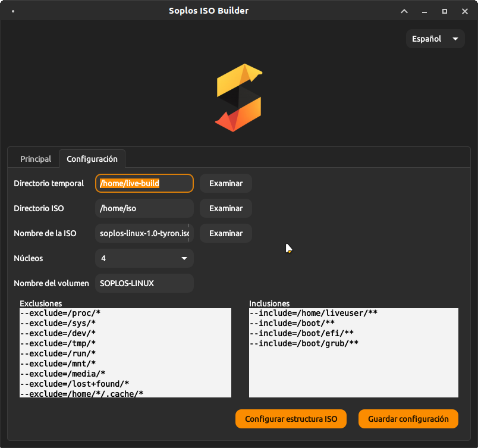The image size is (478, 448).
Task: Click the --exclude=/sys/* line
Action: [x=58, y=323]
